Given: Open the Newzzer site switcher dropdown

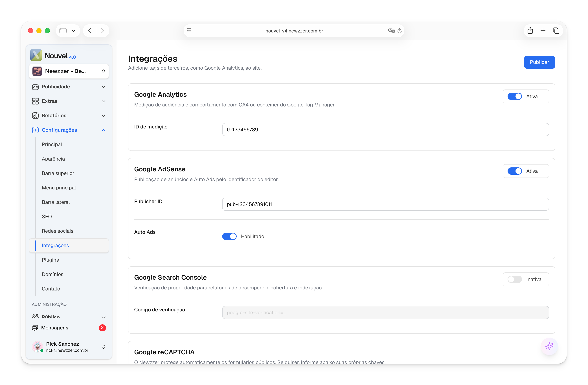Looking at the screenshot, I should point(69,71).
